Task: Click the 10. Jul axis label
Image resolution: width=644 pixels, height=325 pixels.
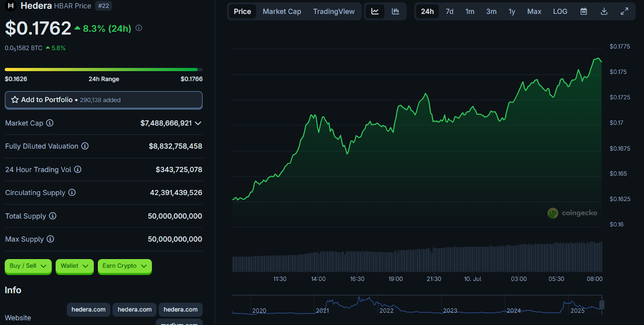Action: tap(473, 279)
